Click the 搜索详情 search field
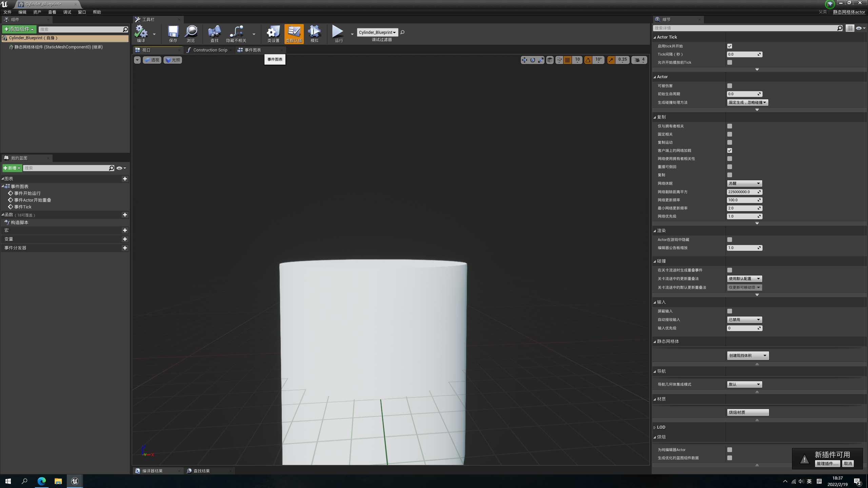The image size is (868, 488). (x=746, y=28)
